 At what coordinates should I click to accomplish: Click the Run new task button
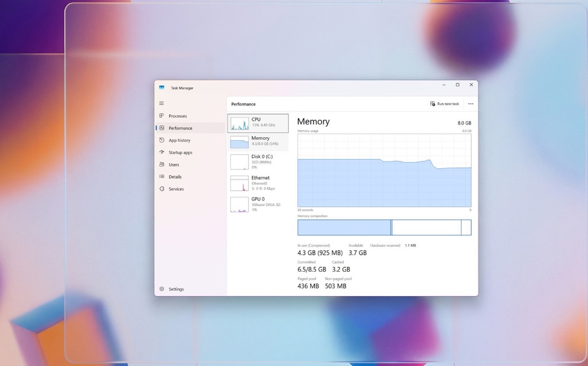[x=445, y=104]
